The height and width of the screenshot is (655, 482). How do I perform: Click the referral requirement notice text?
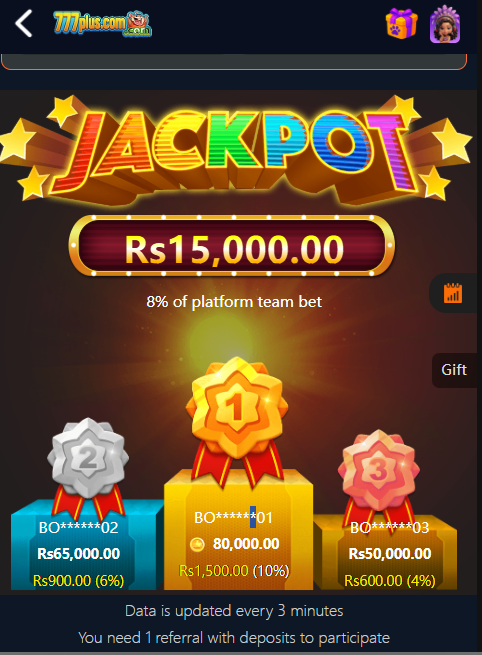coord(234,638)
